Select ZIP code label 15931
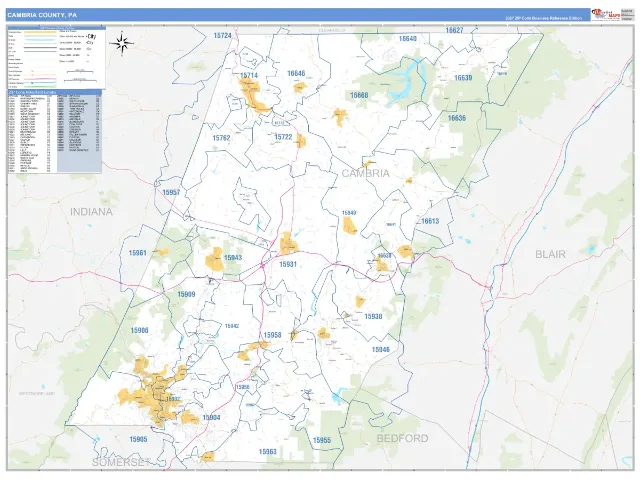 pyautogui.click(x=288, y=264)
